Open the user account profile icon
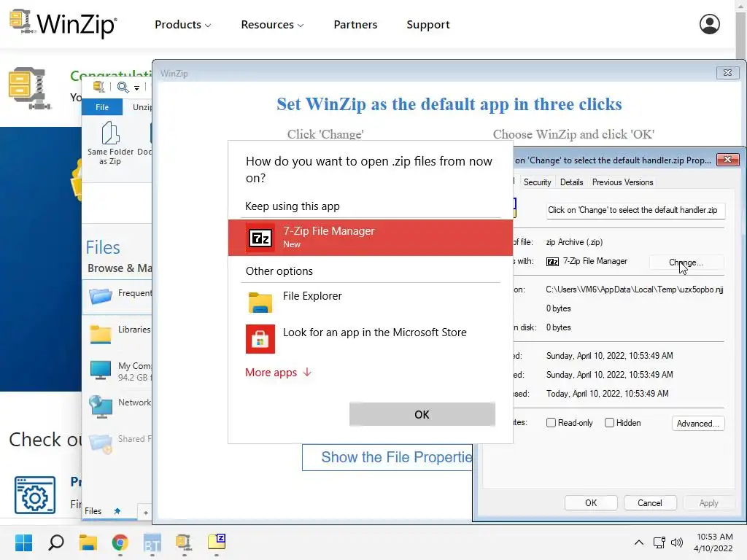This screenshot has height=560, width=747. click(x=709, y=24)
